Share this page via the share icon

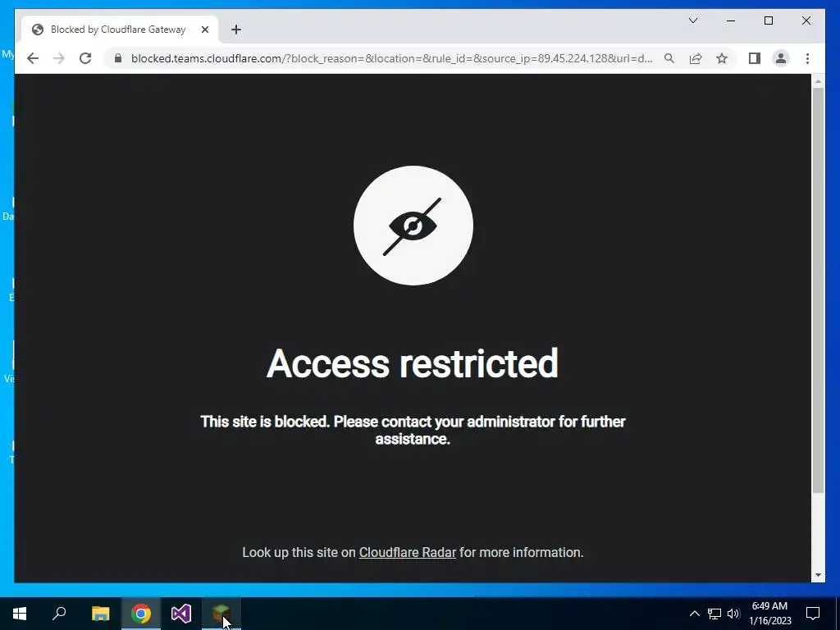(x=696, y=58)
